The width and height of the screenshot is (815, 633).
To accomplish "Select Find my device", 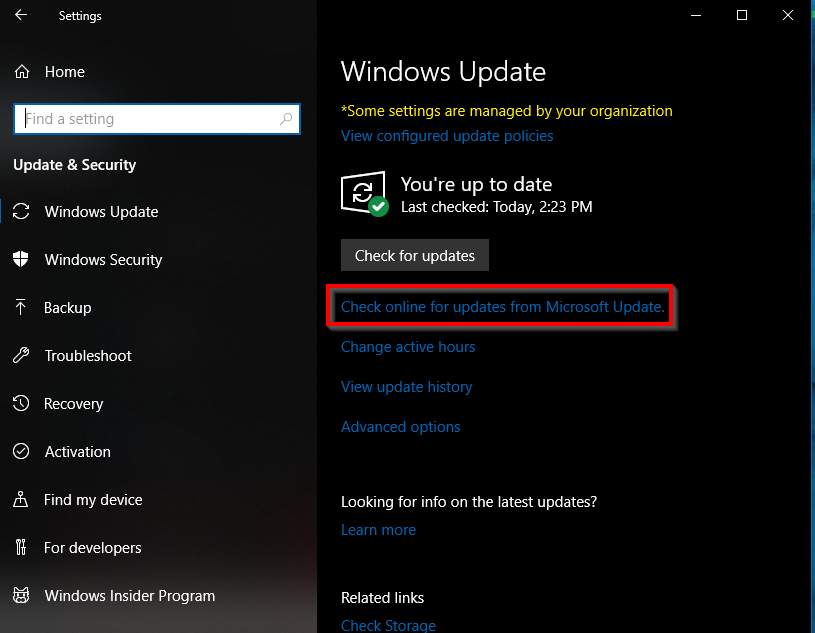I will pyautogui.click(x=93, y=499).
